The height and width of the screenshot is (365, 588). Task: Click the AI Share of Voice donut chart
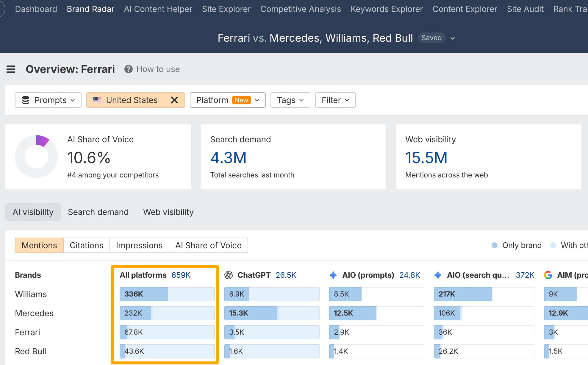click(36, 157)
